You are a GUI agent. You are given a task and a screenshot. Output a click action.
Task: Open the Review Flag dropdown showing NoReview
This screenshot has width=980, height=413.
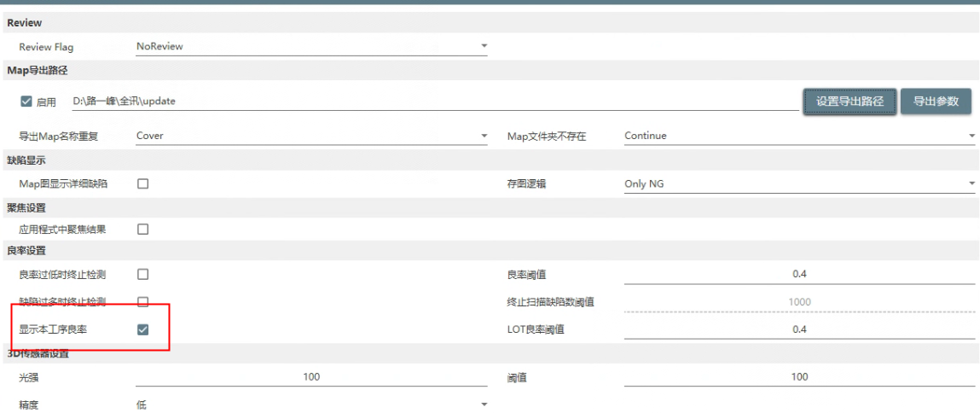(x=311, y=47)
